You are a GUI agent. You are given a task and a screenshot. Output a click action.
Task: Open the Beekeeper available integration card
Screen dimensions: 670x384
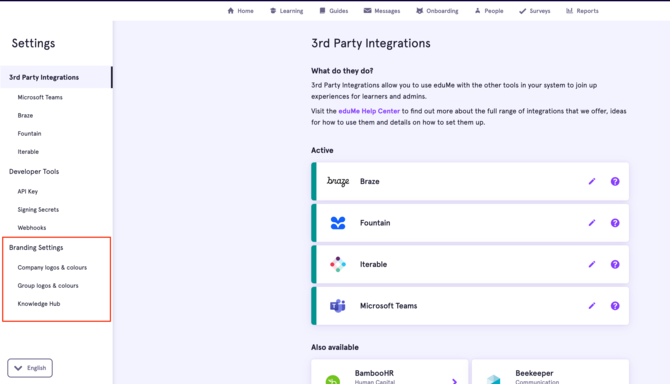click(x=550, y=372)
